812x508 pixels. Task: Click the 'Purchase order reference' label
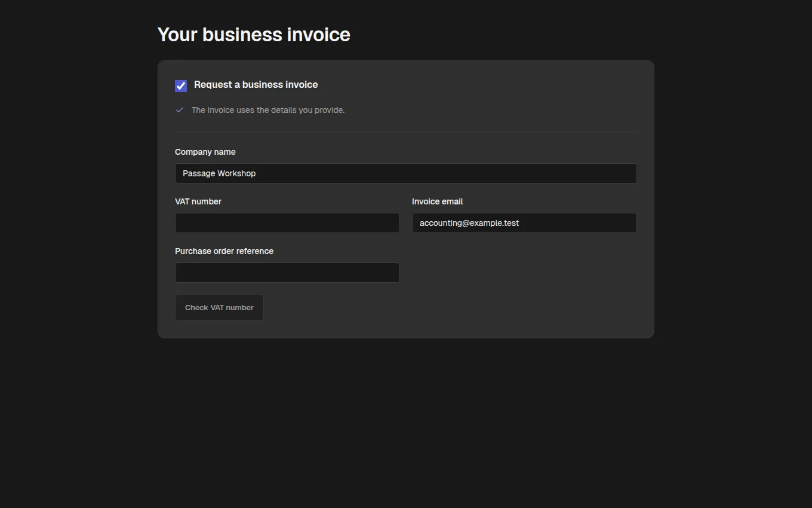tap(224, 251)
